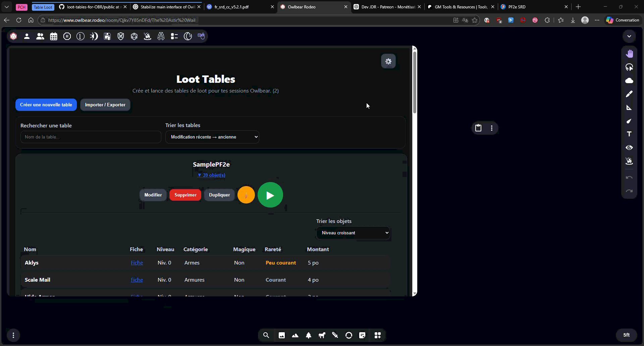This screenshot has width=644, height=346.
Task: Open the single player icon in top toolbar
Action: click(27, 36)
